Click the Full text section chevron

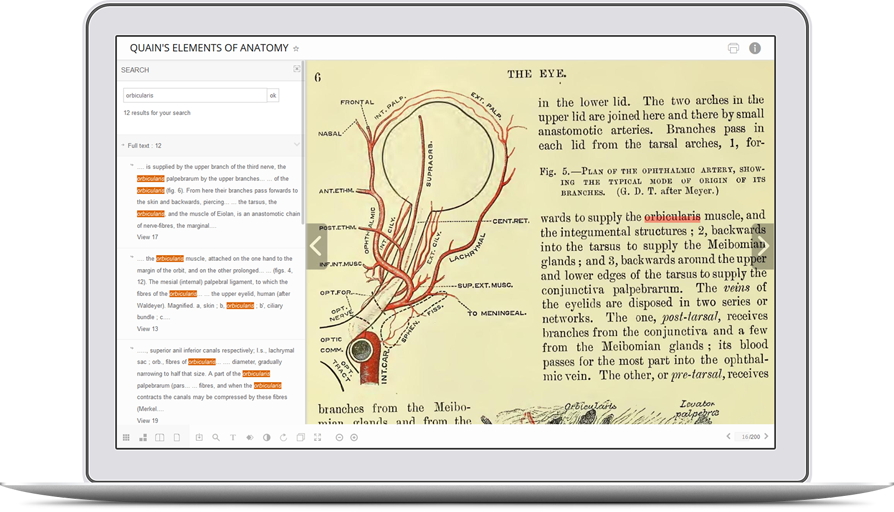pos(296,145)
